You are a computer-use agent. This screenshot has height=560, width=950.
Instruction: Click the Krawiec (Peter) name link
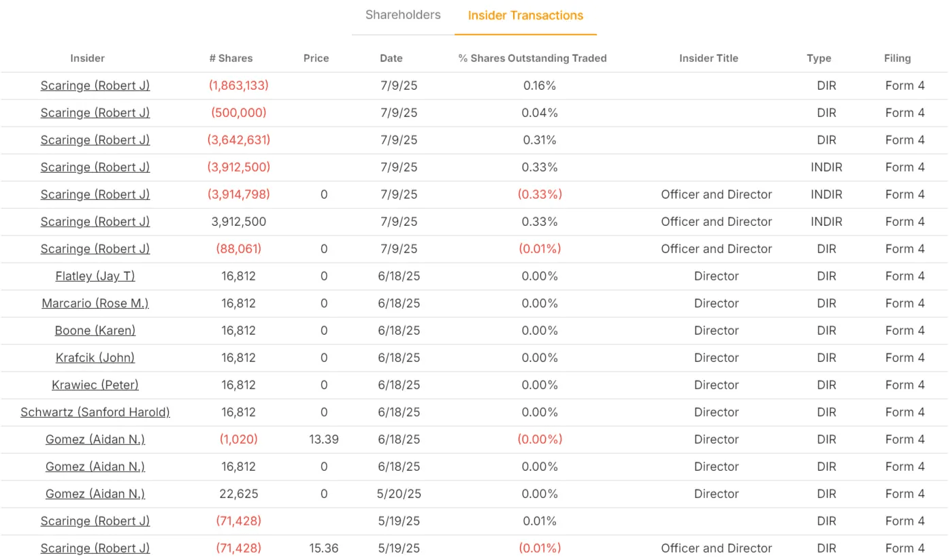click(95, 385)
